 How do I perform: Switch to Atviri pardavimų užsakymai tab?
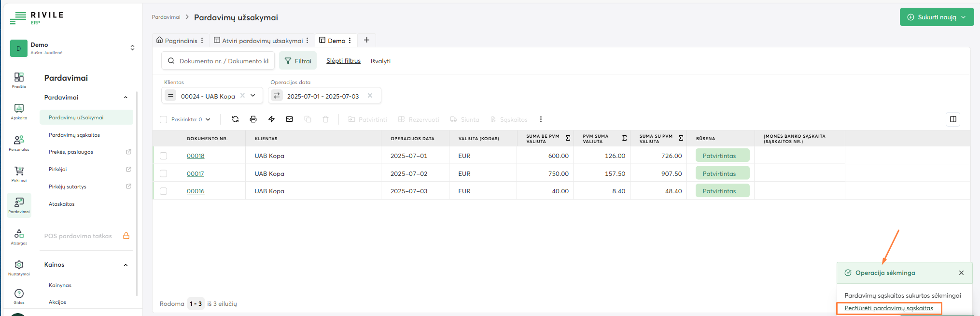262,41
